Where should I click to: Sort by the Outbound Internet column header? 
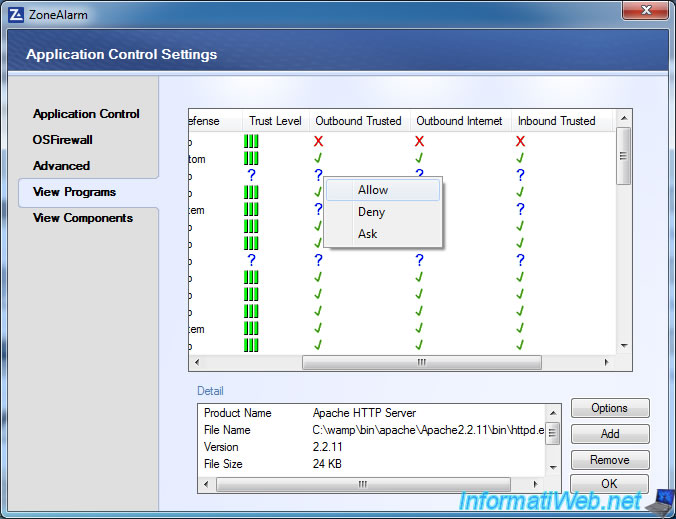pyautogui.click(x=460, y=121)
